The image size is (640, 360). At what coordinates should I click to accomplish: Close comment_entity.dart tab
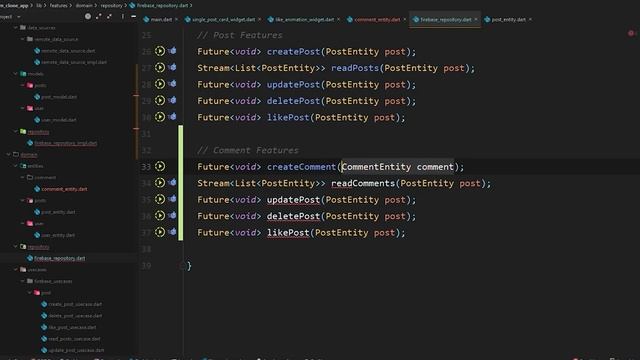(x=404, y=19)
